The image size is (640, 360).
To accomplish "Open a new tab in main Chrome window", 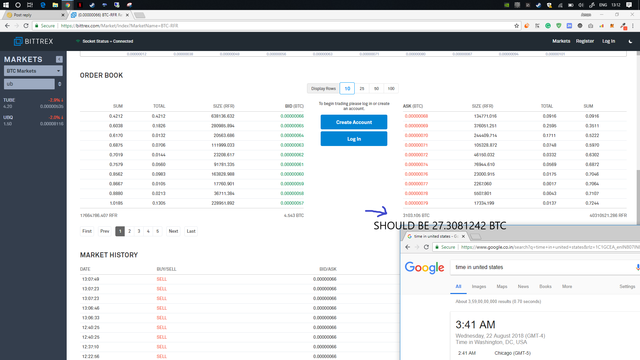I will pos(140,15).
